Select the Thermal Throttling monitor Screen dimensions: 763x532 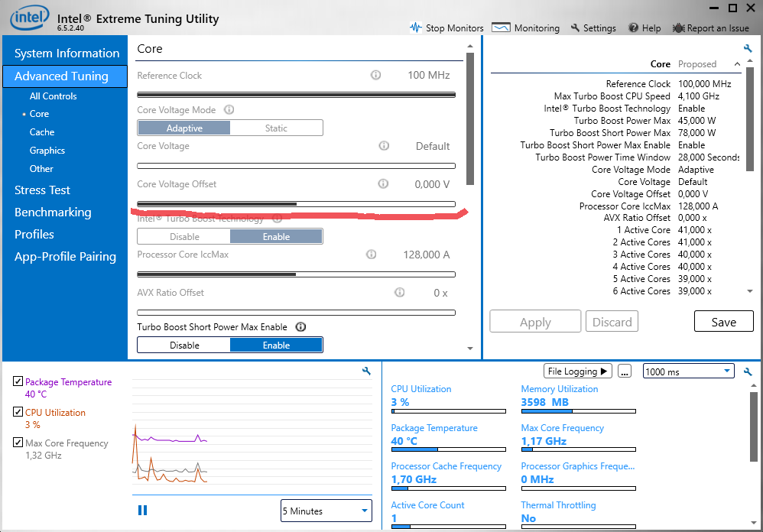tap(578, 515)
